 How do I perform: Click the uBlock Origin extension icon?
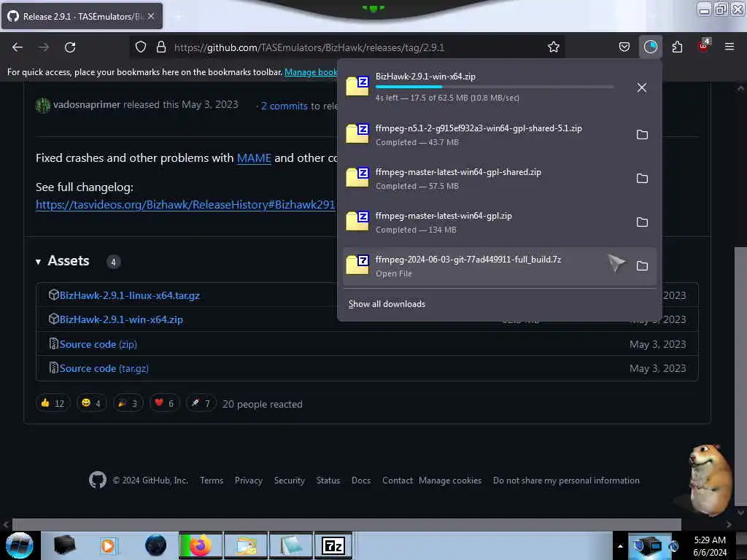(703, 46)
